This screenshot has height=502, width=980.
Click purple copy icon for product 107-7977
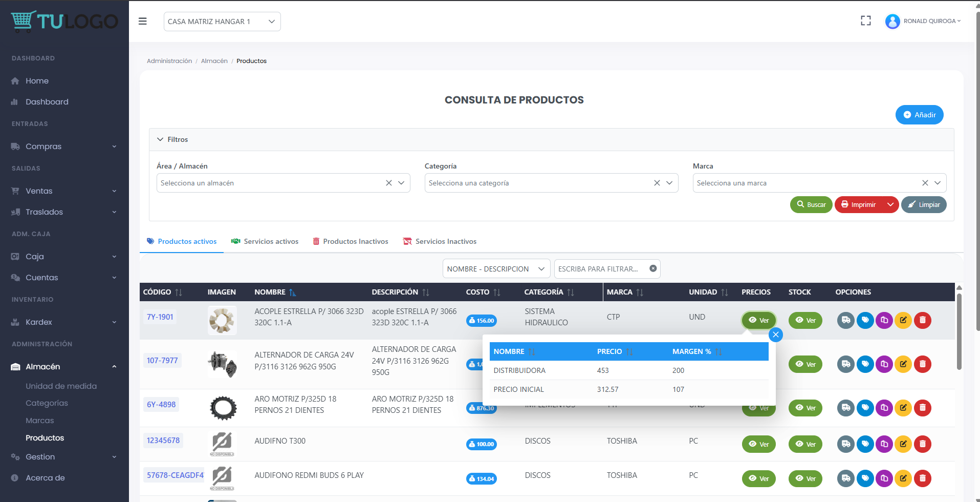point(884,364)
